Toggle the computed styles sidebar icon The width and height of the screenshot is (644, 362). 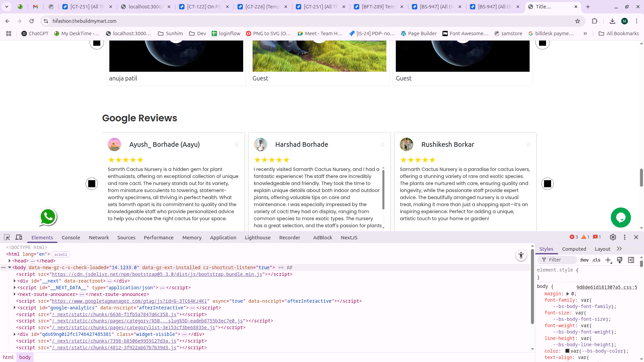coord(631,260)
